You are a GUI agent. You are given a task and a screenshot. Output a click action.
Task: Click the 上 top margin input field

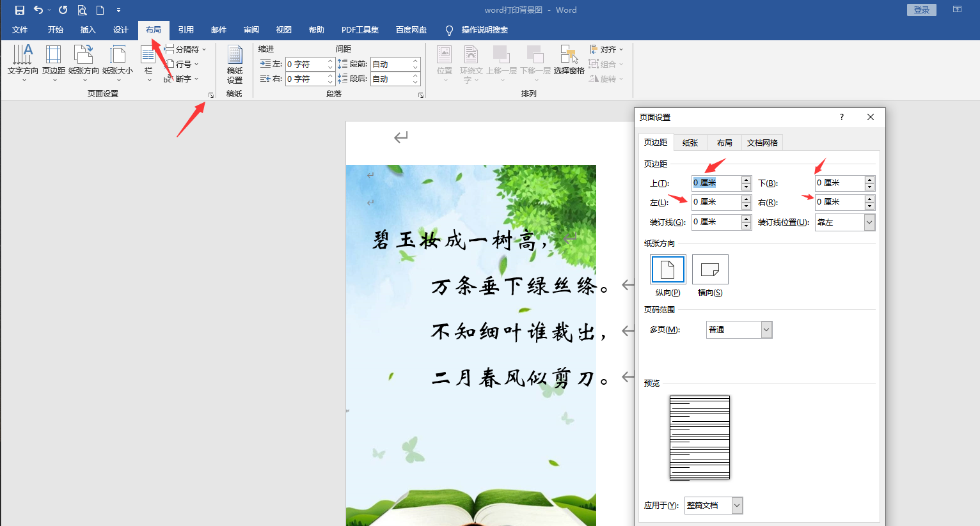716,183
